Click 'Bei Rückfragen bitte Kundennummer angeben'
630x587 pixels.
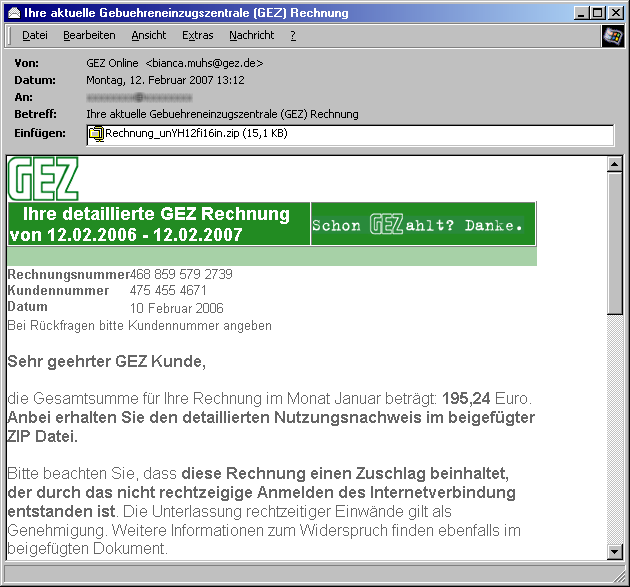click(139, 325)
